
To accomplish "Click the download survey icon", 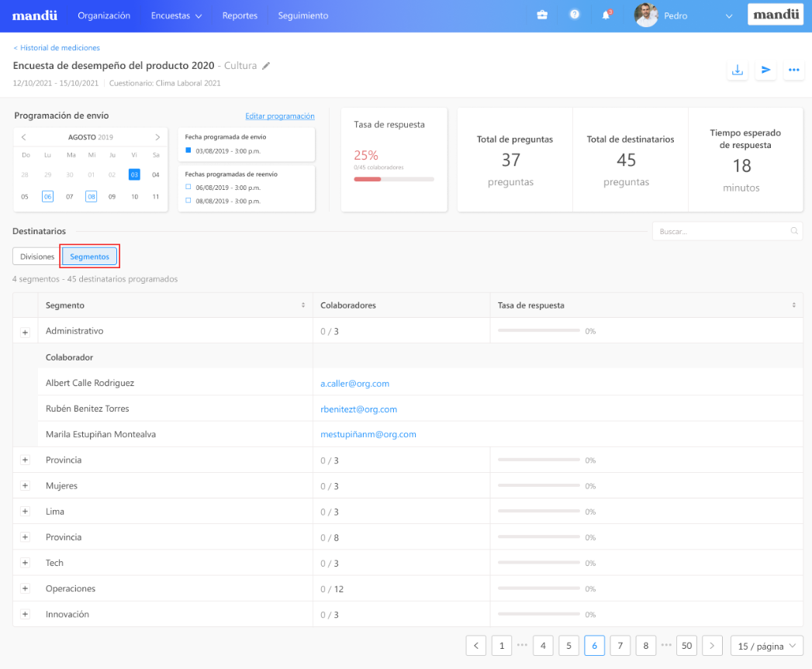I will (738, 70).
